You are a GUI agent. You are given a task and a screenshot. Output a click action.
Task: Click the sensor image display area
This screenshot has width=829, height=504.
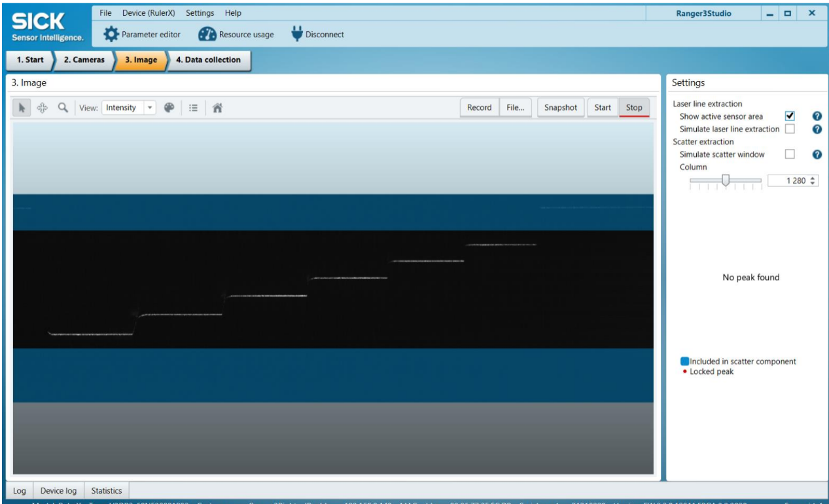point(333,297)
